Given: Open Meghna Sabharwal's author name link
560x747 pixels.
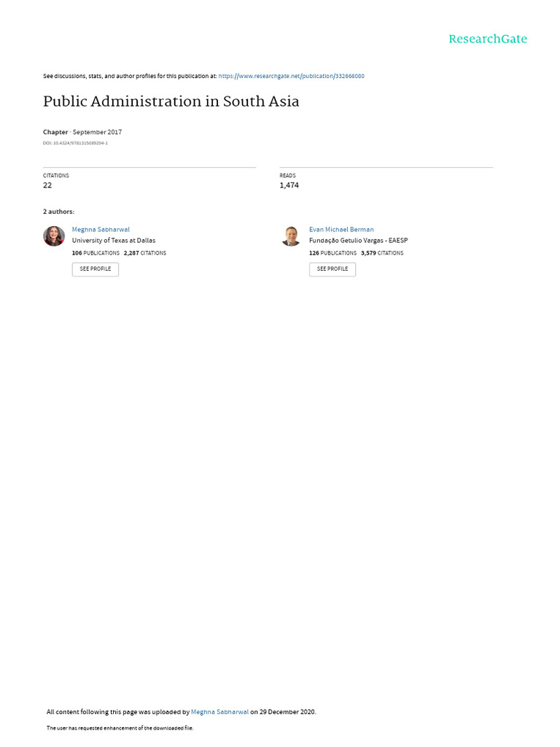Looking at the screenshot, I should (x=101, y=229).
